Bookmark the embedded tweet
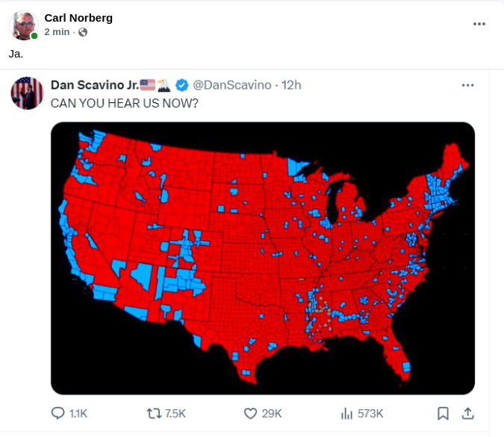 pyautogui.click(x=443, y=413)
